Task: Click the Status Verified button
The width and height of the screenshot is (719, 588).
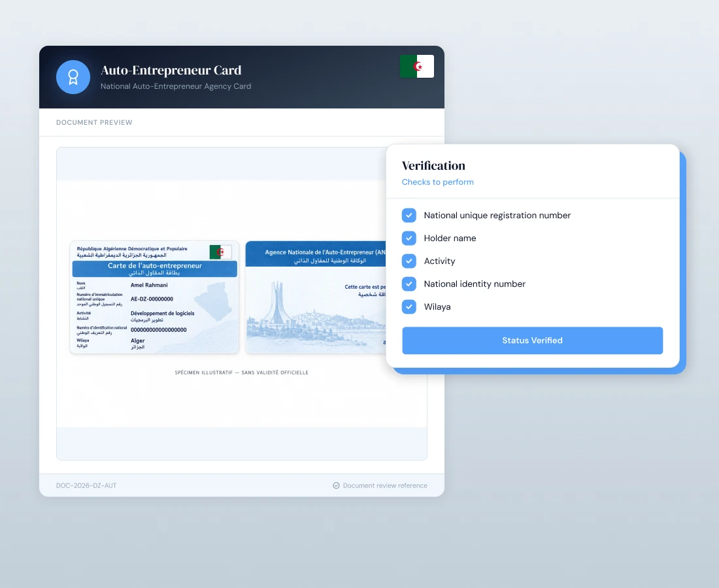Action: [x=532, y=340]
